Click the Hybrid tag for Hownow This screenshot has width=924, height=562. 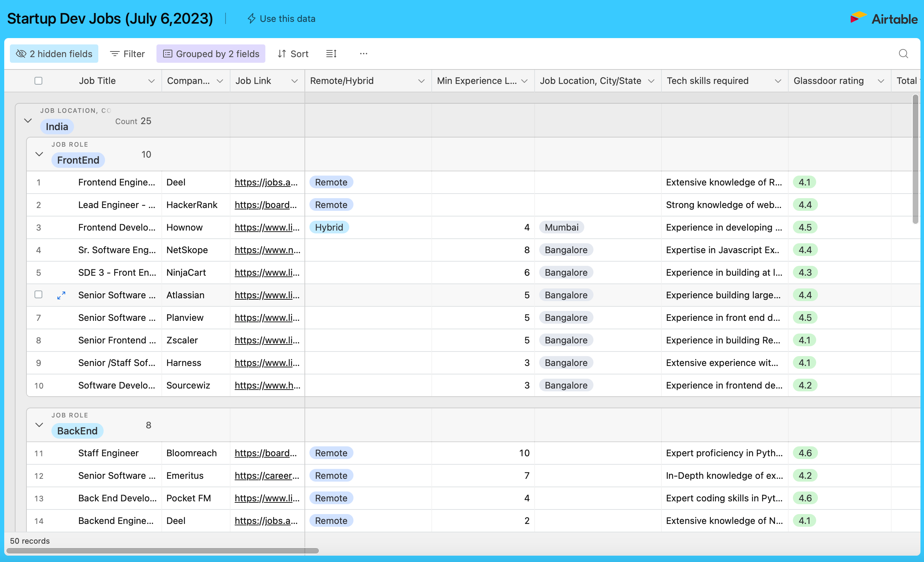(x=329, y=227)
